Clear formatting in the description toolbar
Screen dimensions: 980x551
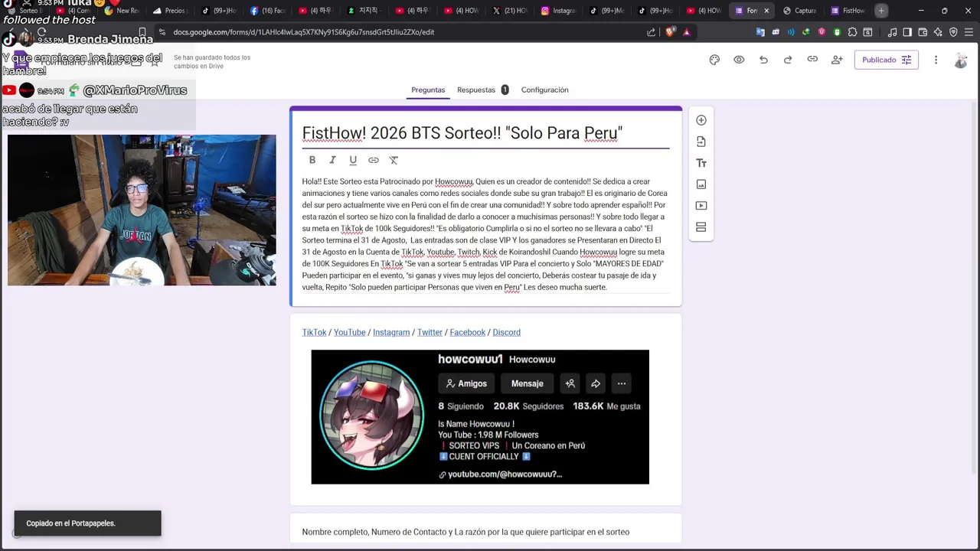pos(394,160)
